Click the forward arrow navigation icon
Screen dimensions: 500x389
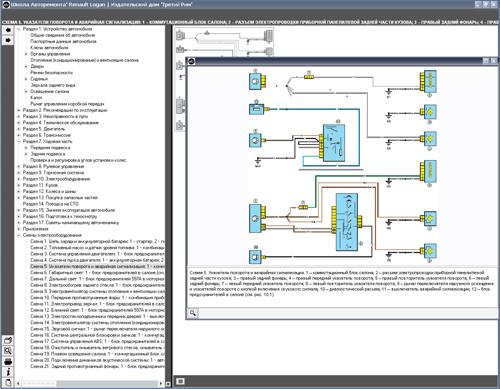click(8, 40)
